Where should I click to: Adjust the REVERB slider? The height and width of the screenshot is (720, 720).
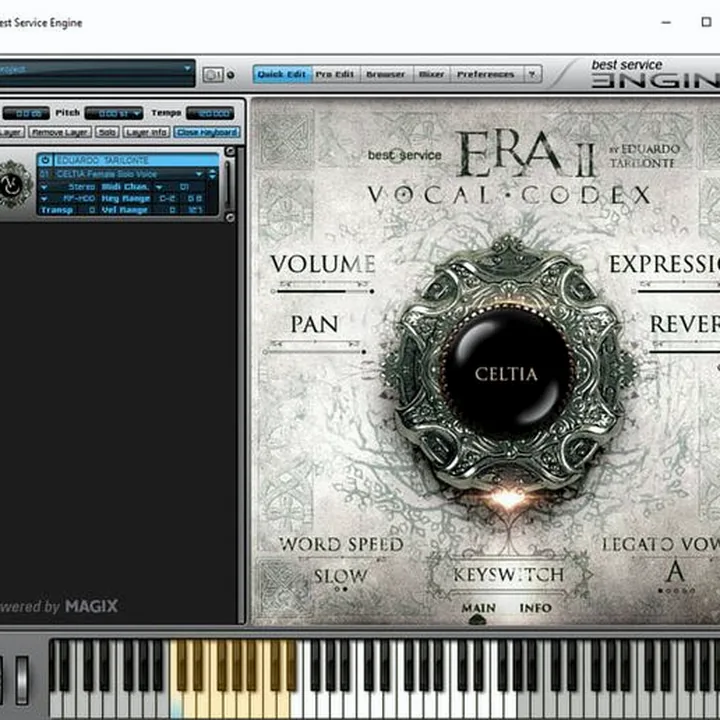(684, 352)
